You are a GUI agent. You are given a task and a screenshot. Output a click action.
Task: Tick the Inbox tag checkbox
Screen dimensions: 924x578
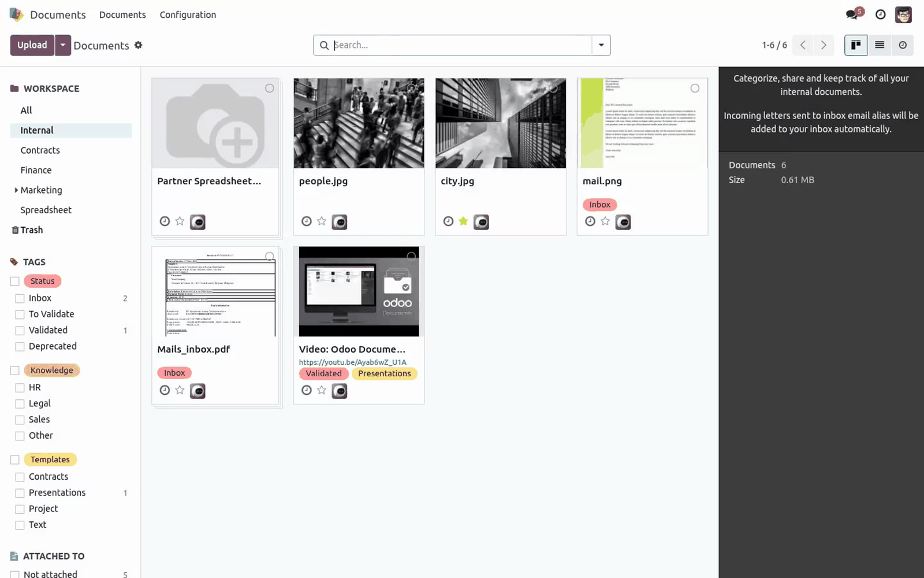click(x=20, y=298)
